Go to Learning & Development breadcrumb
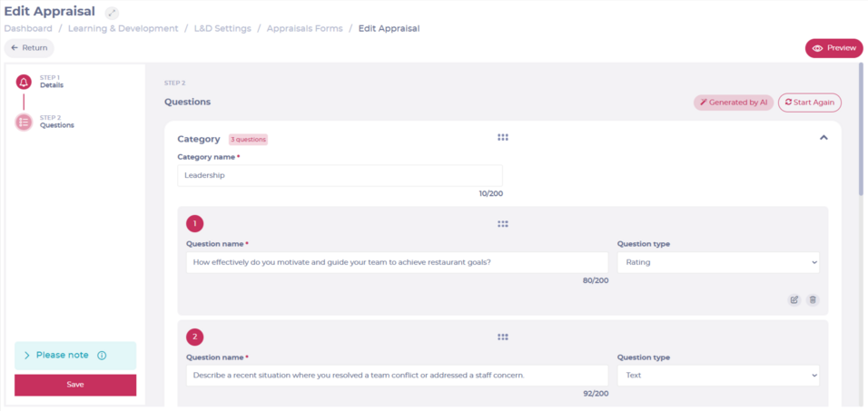This screenshot has height=411, width=868. [123, 29]
